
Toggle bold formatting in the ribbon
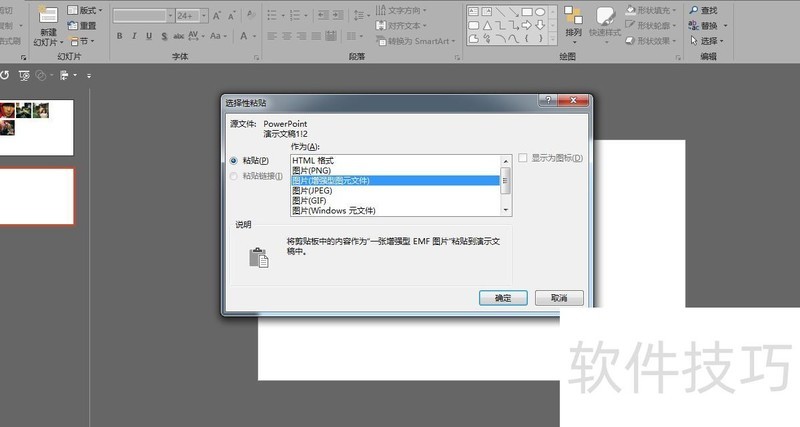(x=119, y=36)
